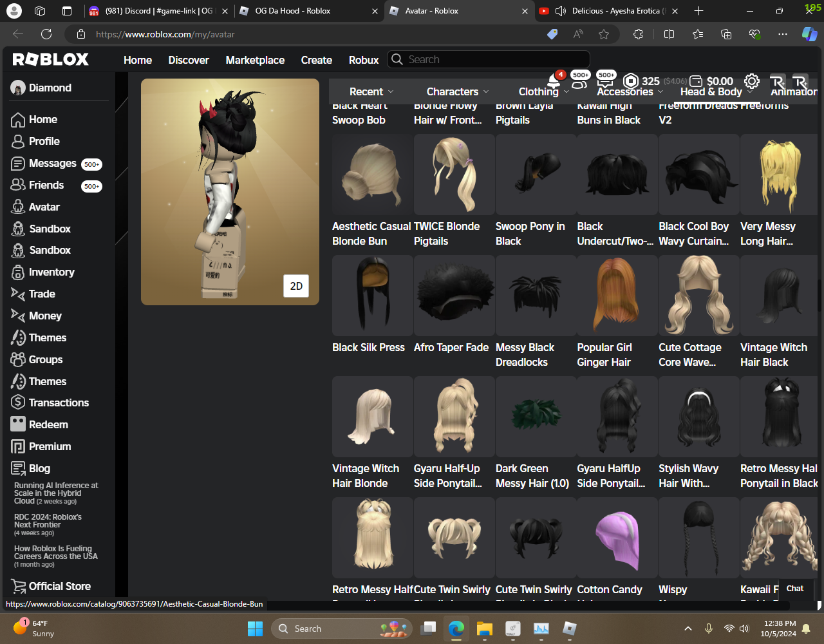Open the Windows Start button
The width and height of the screenshot is (824, 644).
(x=255, y=629)
